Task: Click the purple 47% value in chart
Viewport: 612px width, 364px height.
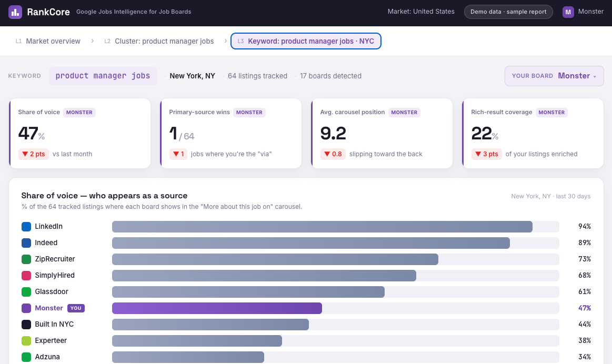Action: coord(584,308)
